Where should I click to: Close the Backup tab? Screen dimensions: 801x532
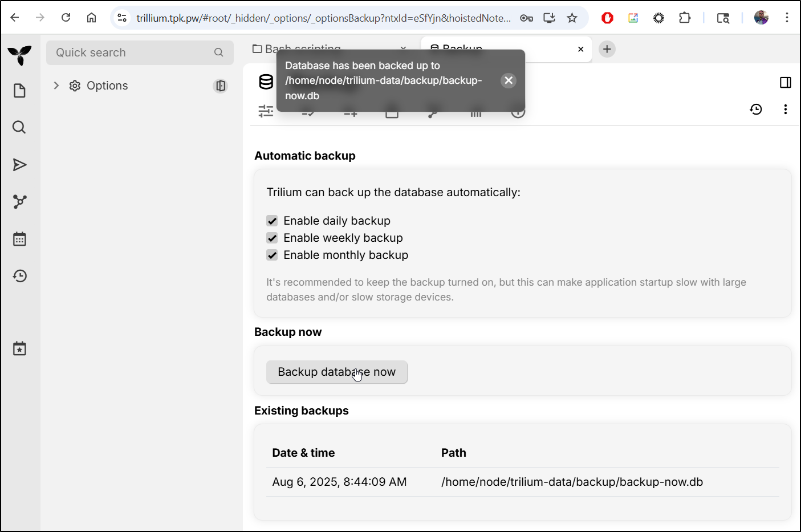(x=581, y=49)
